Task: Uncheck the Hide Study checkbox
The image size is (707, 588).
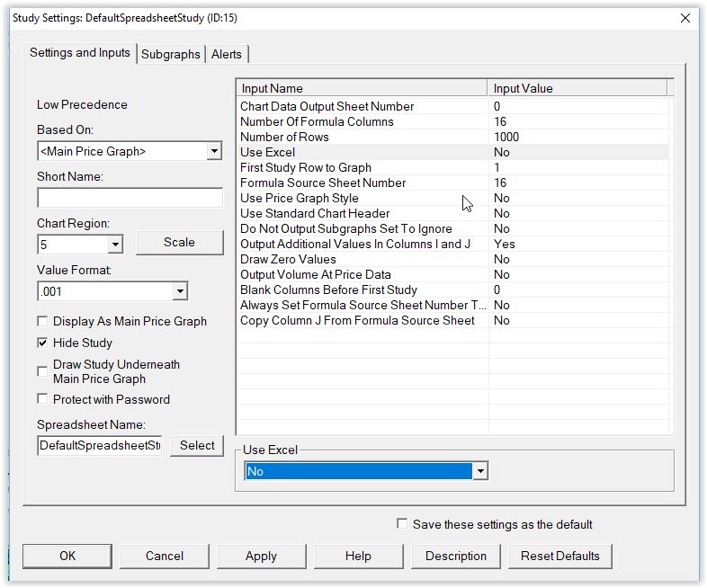Action: coord(42,343)
